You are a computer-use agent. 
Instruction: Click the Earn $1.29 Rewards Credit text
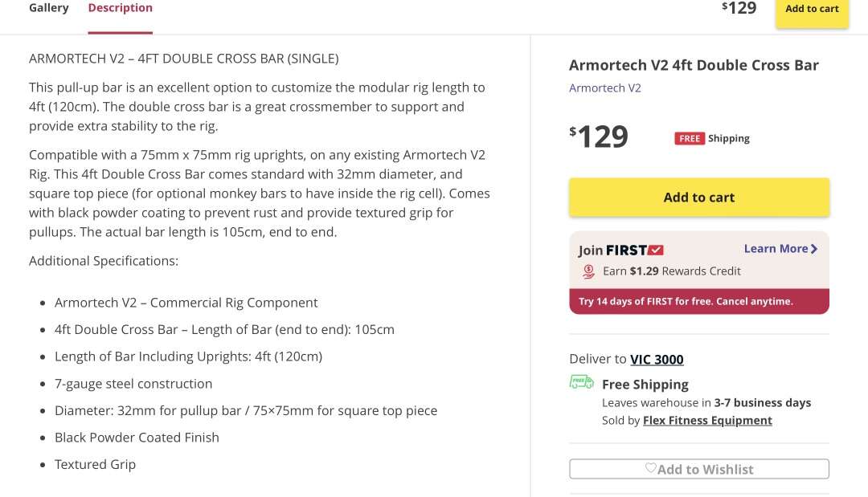click(x=672, y=271)
